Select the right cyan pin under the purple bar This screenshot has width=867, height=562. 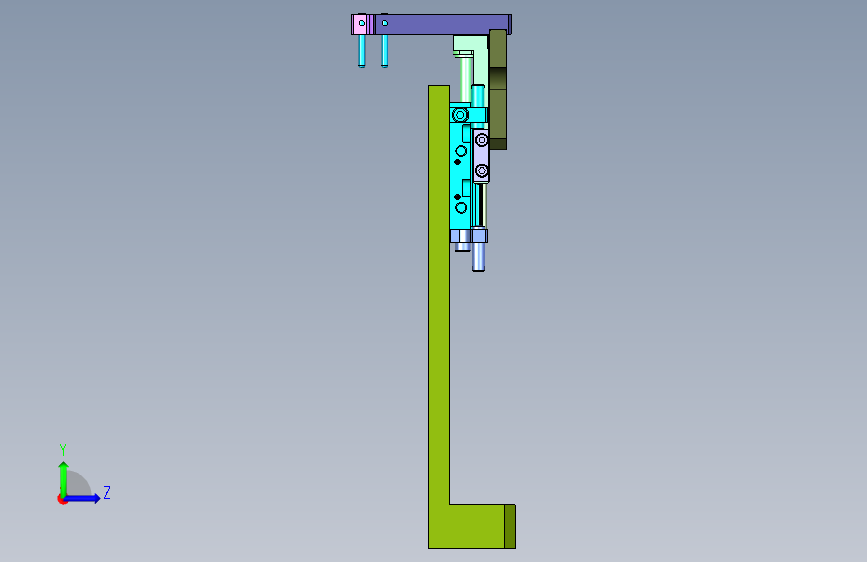pyautogui.click(x=384, y=51)
